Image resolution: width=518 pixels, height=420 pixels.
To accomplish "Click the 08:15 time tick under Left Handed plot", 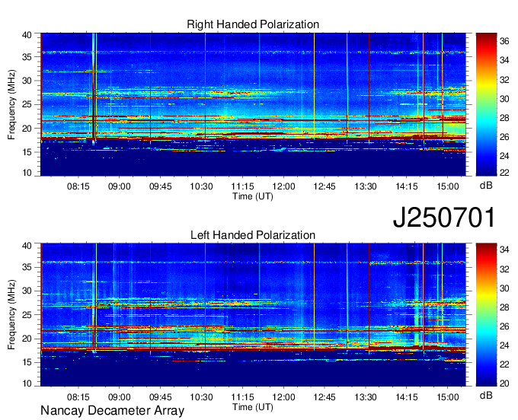I will click(78, 397).
